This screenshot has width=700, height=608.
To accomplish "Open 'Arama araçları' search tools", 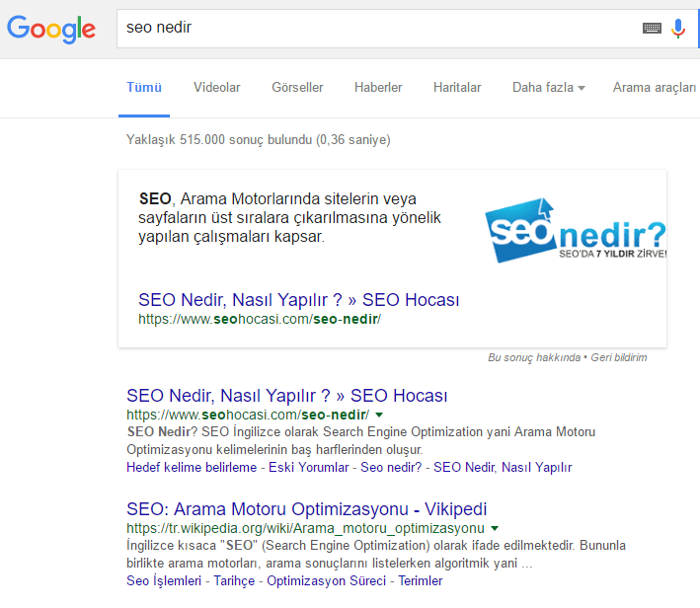I will 655,88.
